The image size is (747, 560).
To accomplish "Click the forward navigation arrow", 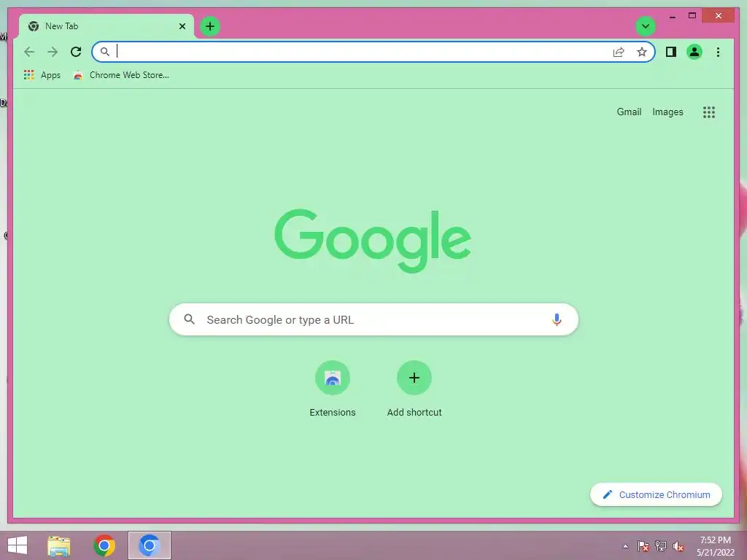I will (53, 52).
